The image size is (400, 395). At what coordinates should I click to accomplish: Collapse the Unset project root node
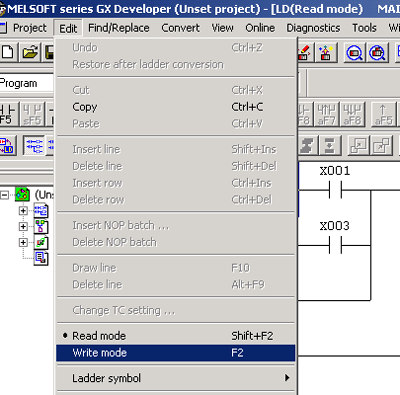[x=5, y=195]
